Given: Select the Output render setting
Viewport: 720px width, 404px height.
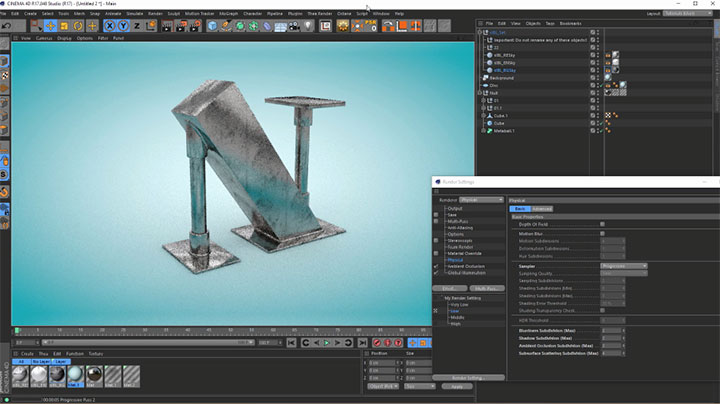Looking at the screenshot, I should pyautogui.click(x=455, y=208).
